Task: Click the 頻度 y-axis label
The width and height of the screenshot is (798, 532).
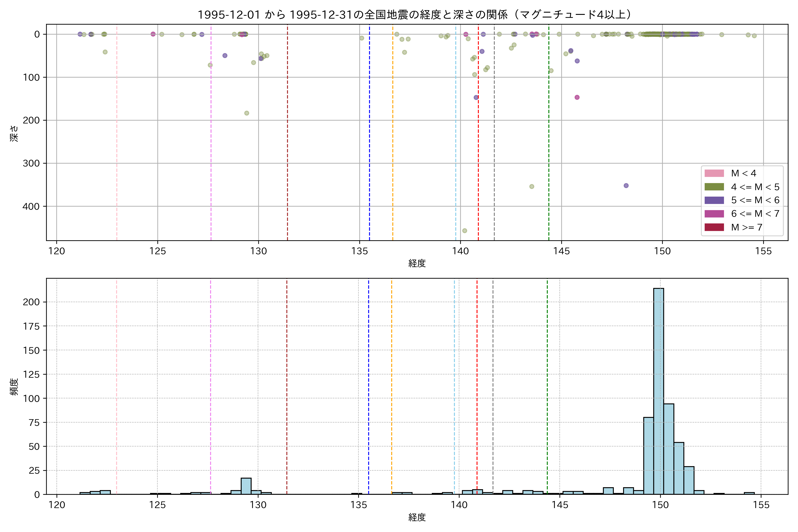Action: click(14, 387)
